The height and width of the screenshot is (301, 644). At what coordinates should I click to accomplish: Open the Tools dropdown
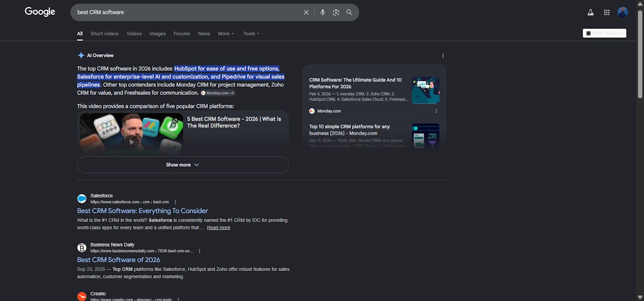click(251, 34)
